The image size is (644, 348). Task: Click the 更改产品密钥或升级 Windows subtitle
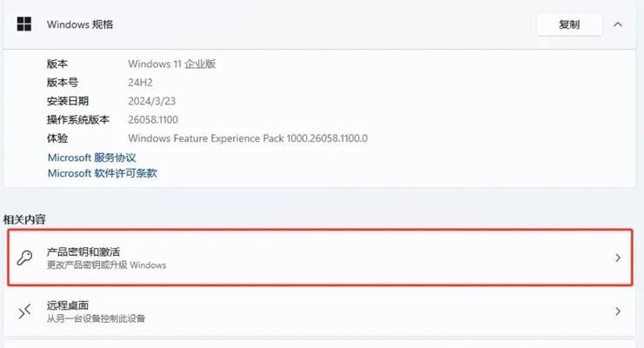point(106,264)
